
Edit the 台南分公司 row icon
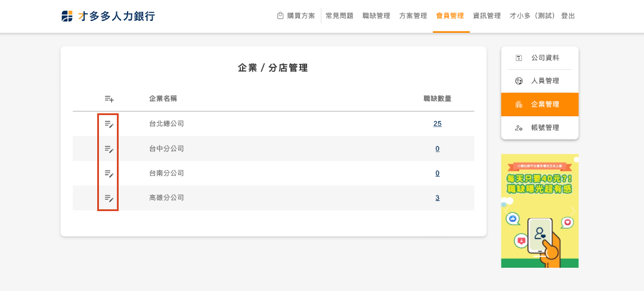[x=109, y=173]
